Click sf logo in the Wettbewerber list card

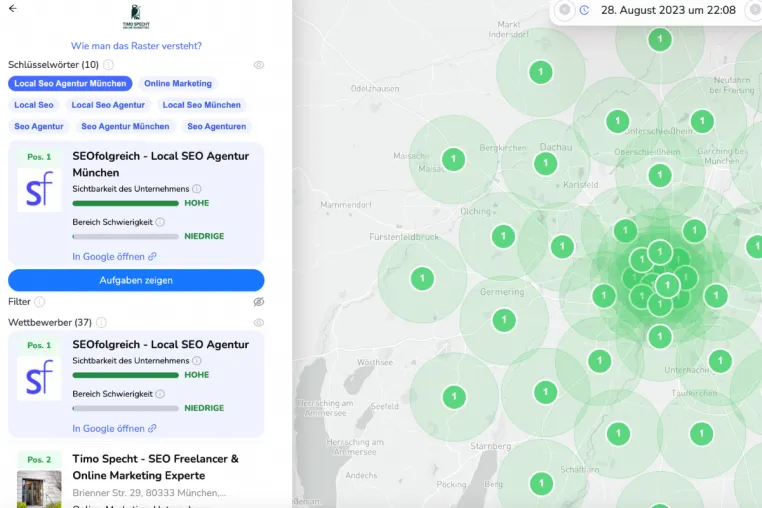pos(39,378)
